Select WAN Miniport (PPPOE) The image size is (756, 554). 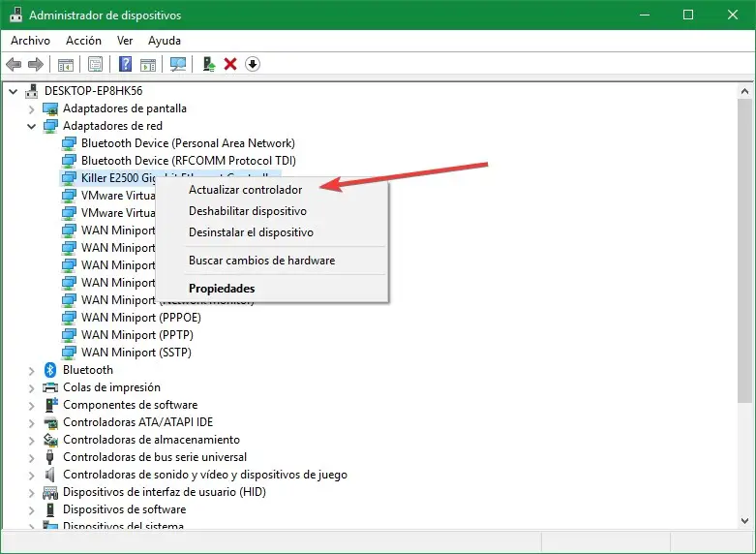(x=140, y=318)
